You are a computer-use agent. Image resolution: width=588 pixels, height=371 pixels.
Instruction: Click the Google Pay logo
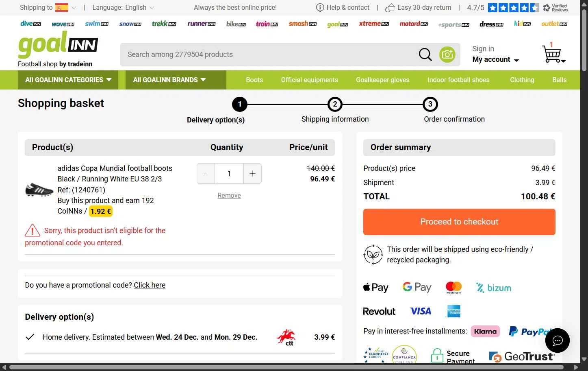417,288
